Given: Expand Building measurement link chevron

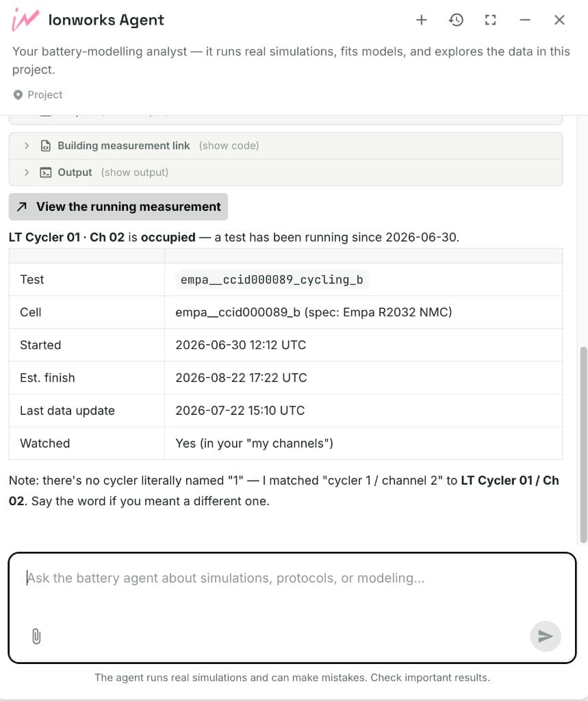Looking at the screenshot, I should tap(27, 146).
